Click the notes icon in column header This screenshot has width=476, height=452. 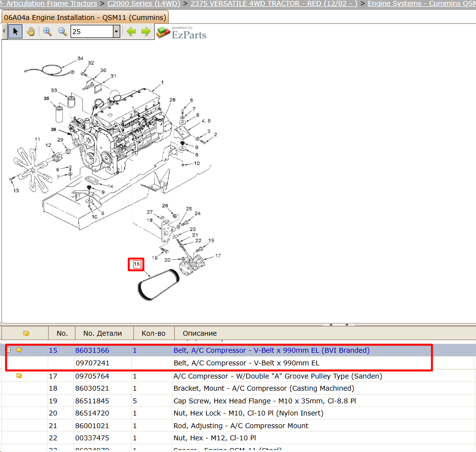(26, 333)
